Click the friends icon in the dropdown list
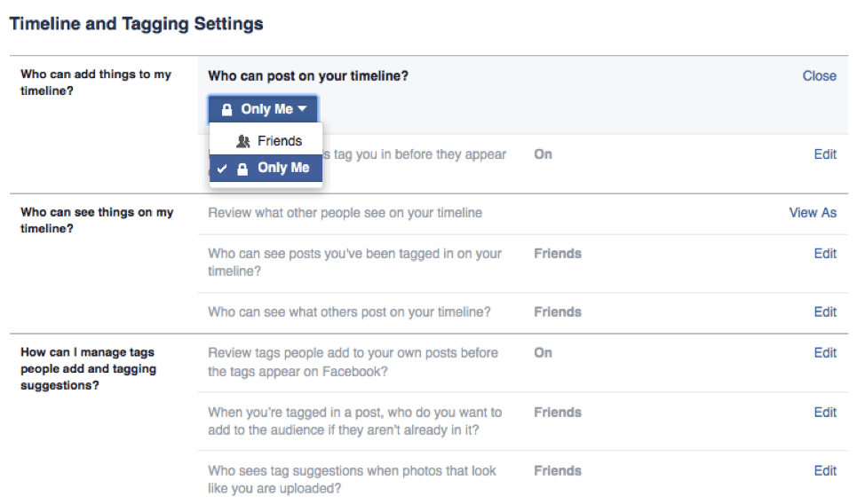Screen dimensions: 865x504 click(242, 141)
